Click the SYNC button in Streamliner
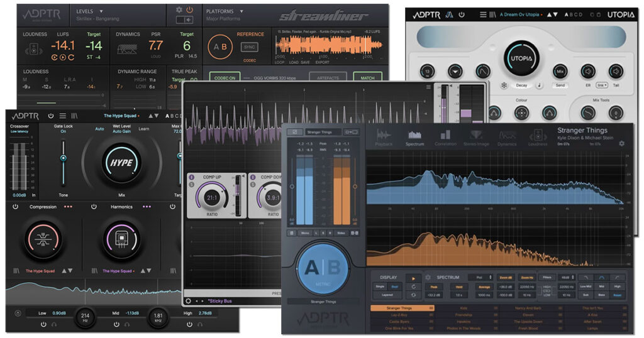644x338 pixels. pos(249,47)
